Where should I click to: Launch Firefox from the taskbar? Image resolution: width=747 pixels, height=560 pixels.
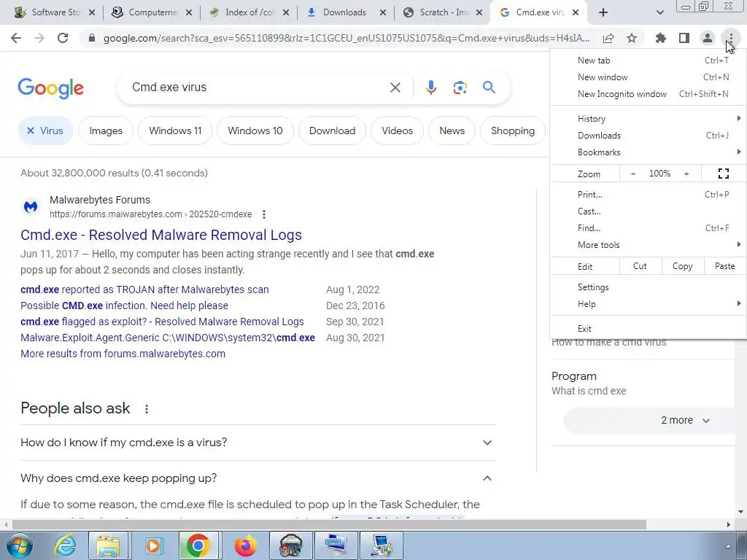tap(245, 545)
